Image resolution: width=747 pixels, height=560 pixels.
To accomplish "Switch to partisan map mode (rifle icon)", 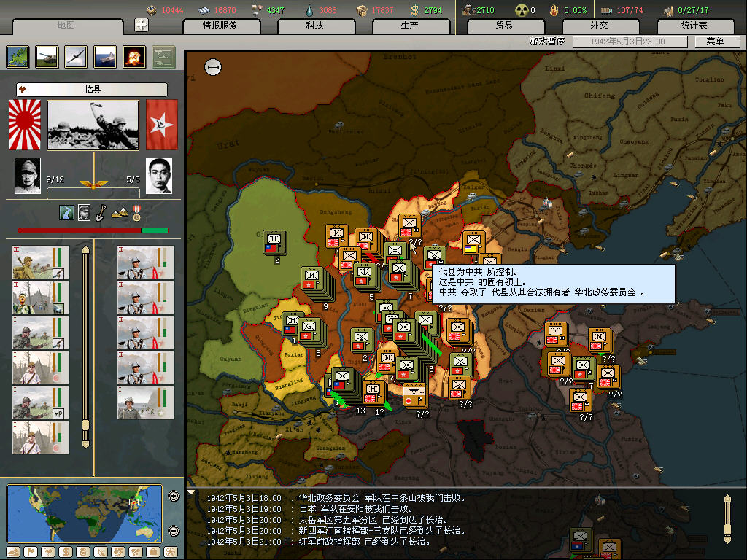I will coord(101,552).
